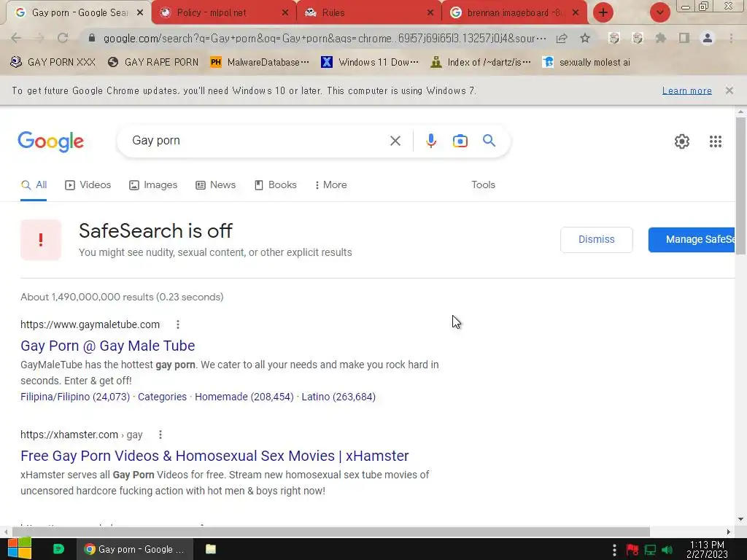The height and width of the screenshot is (560, 747).
Task: Click the red flag tray icon
Action: click(632, 550)
